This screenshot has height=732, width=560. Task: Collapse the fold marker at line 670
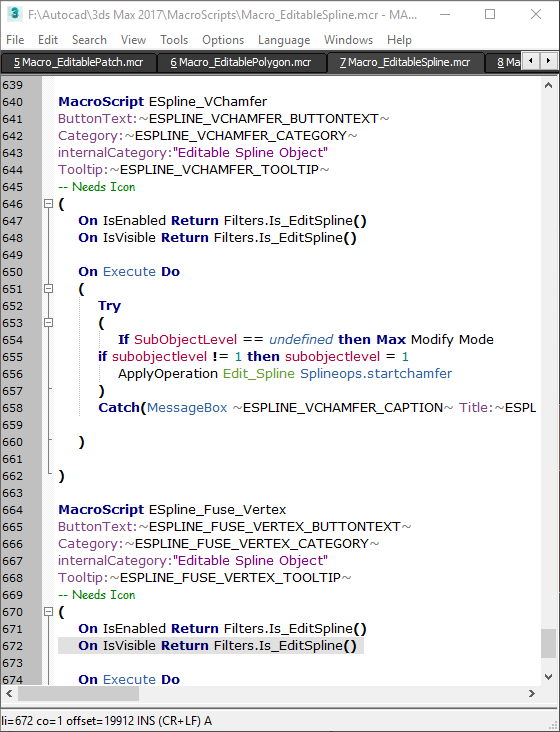[x=48, y=612]
